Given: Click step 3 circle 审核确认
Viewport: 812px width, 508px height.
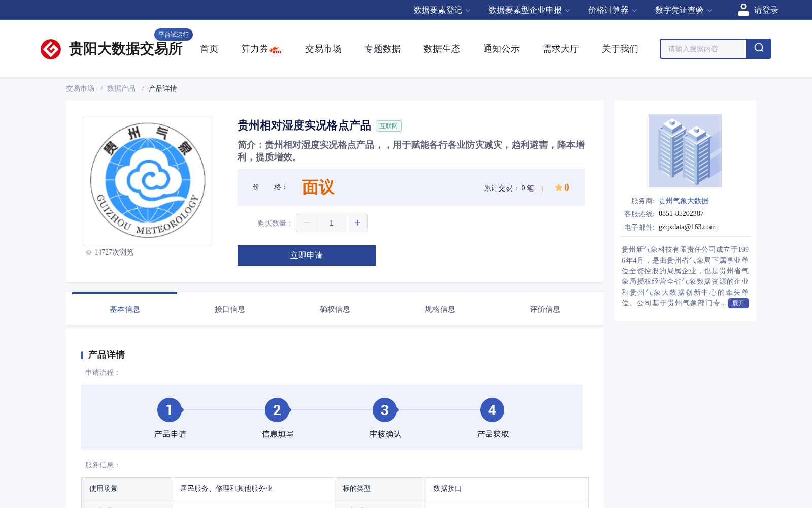Looking at the screenshot, I should click(x=385, y=410).
